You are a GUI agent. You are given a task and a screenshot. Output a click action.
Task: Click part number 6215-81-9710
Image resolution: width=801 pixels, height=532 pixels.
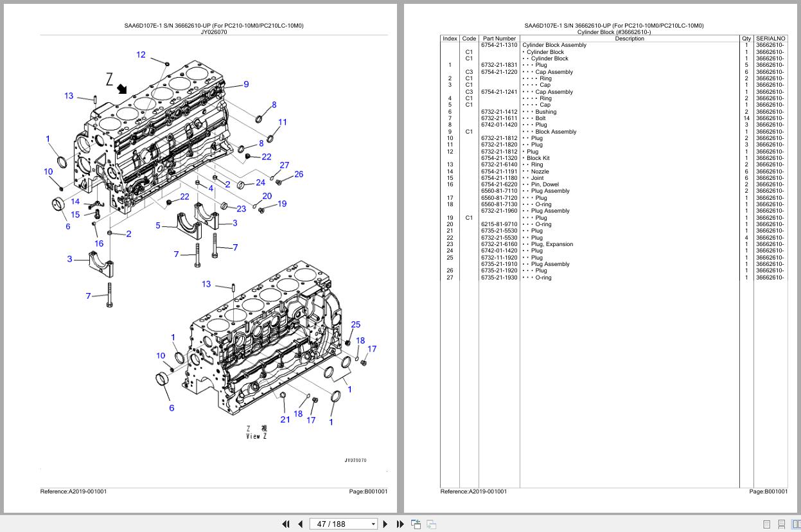pos(499,224)
